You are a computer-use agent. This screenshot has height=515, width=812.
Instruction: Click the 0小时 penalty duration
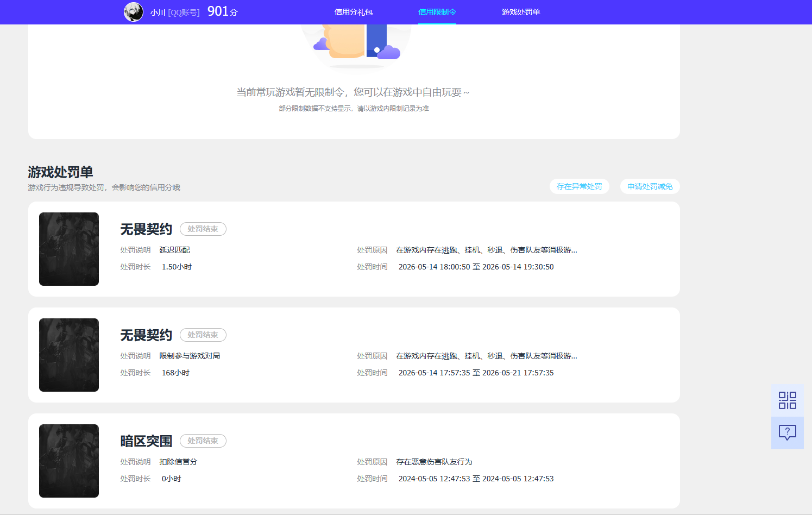tap(171, 479)
